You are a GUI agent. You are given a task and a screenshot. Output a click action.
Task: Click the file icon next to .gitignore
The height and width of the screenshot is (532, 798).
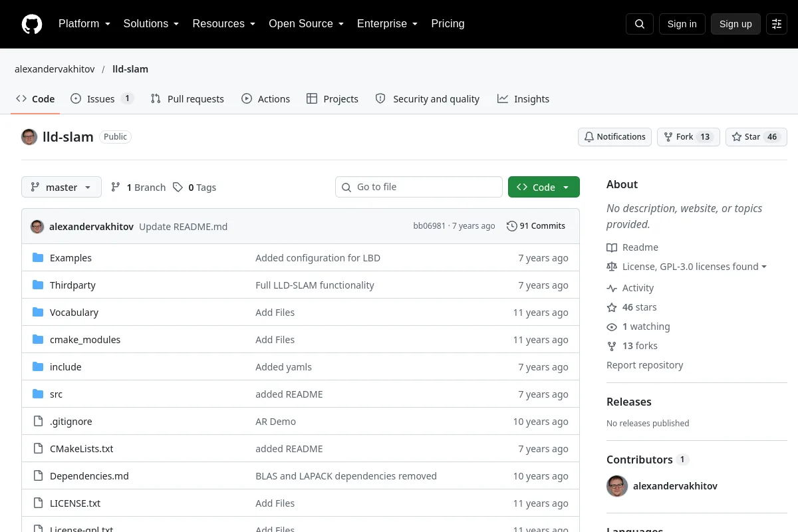(x=38, y=422)
